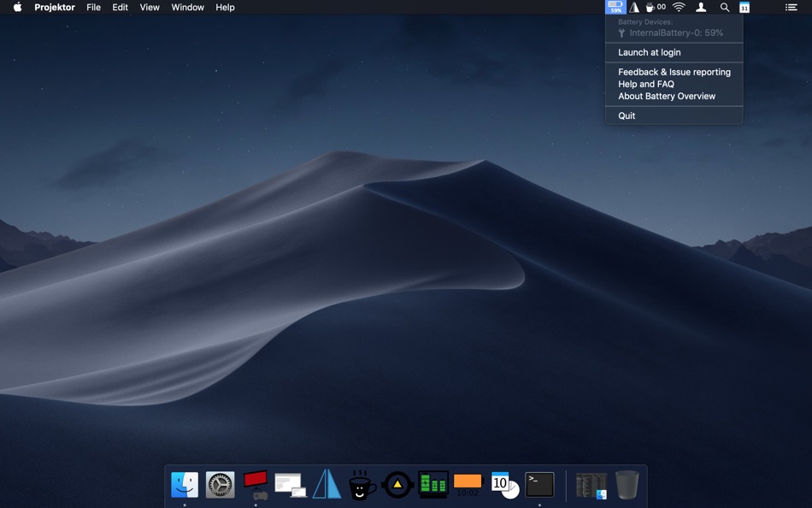Open red projector screen app in Dock

256,485
